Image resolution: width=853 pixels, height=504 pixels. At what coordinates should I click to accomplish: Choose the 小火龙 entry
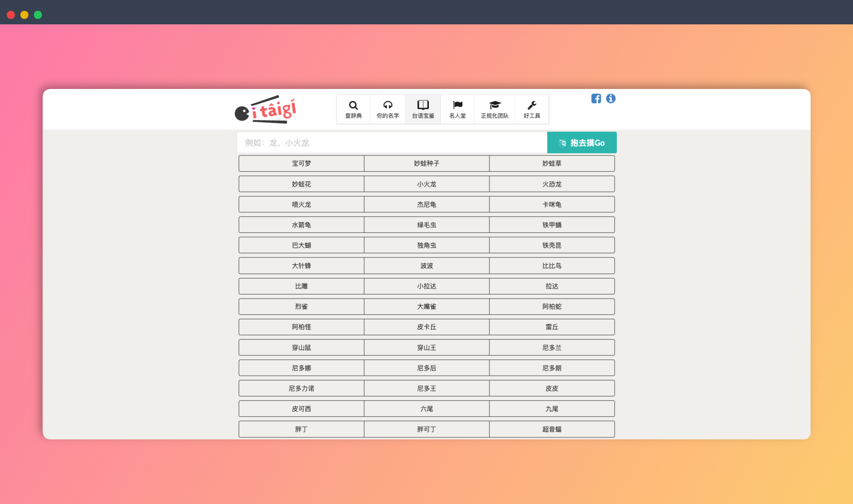tap(426, 184)
